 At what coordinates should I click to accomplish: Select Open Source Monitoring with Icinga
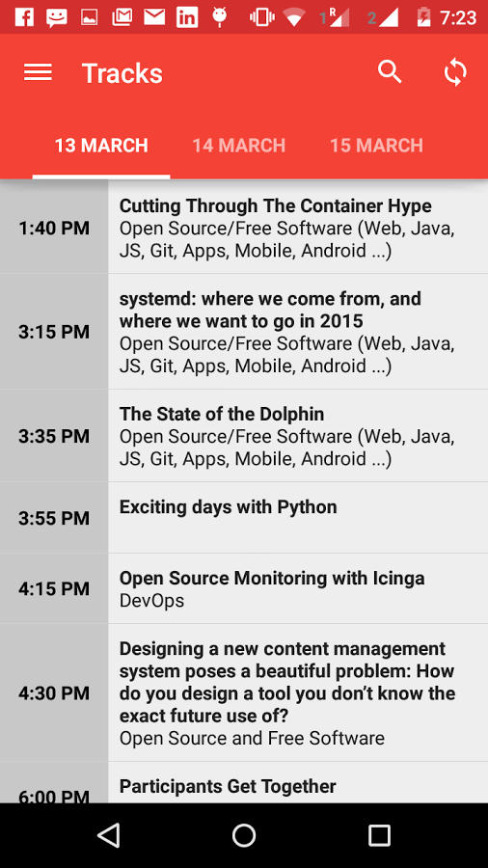(x=298, y=588)
